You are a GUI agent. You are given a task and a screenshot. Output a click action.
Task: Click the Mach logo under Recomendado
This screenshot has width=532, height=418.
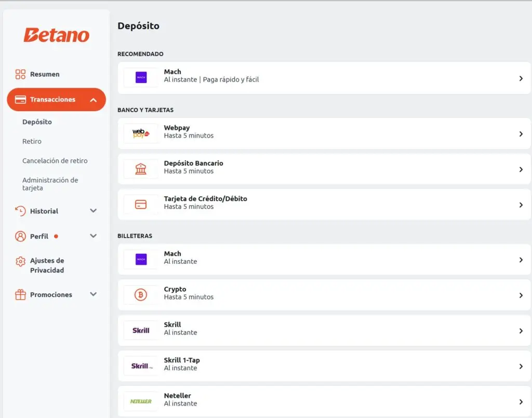click(x=141, y=78)
